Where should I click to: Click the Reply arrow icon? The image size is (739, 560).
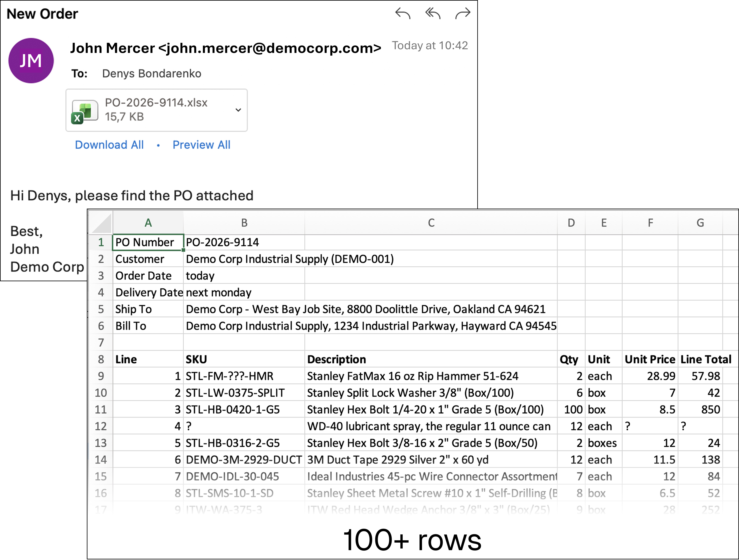tap(403, 14)
